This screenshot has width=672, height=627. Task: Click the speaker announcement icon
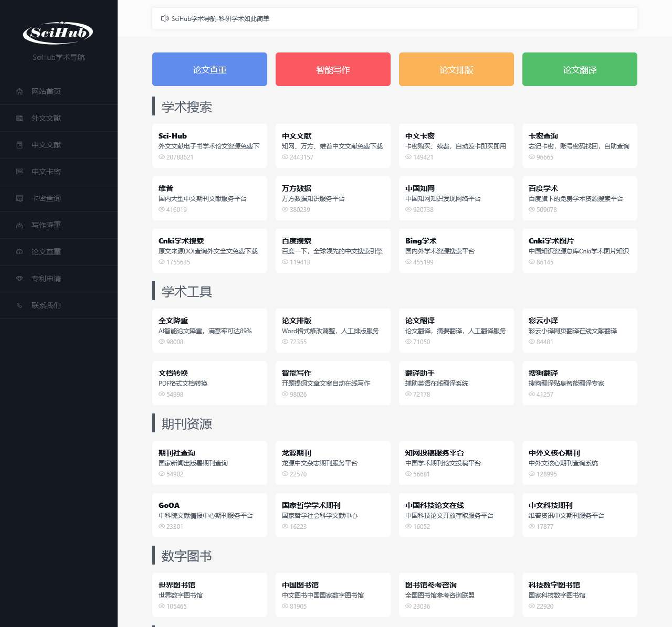coord(164,18)
